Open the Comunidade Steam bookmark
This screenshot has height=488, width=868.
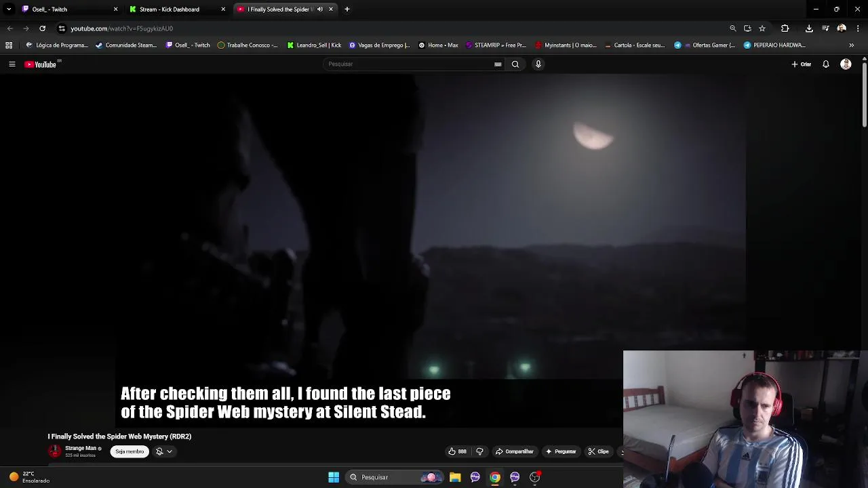(126, 45)
